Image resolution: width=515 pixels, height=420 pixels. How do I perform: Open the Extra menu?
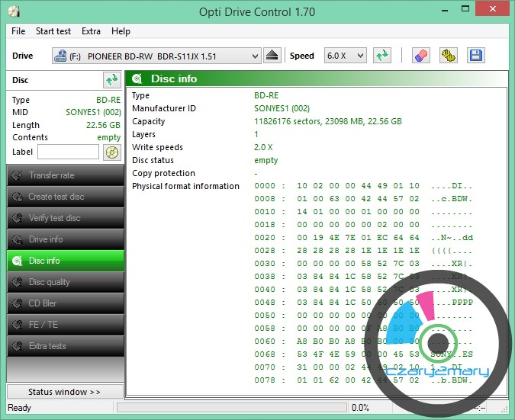coord(91,31)
